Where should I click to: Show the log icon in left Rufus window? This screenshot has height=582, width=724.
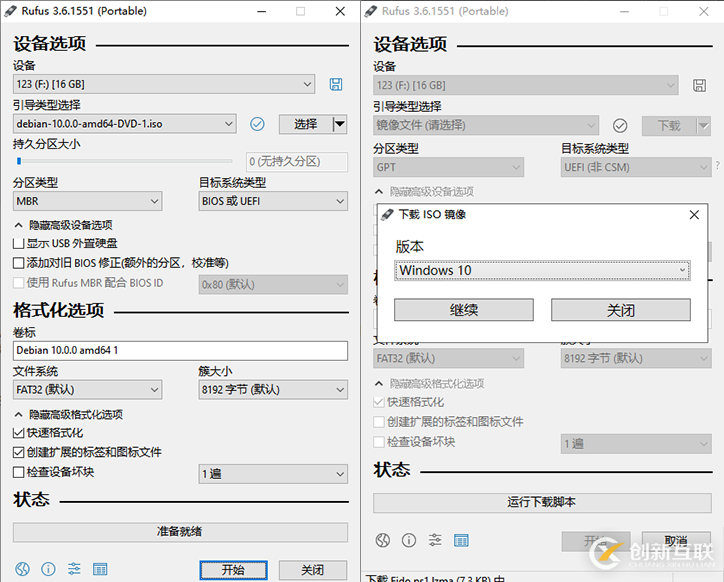point(100,569)
